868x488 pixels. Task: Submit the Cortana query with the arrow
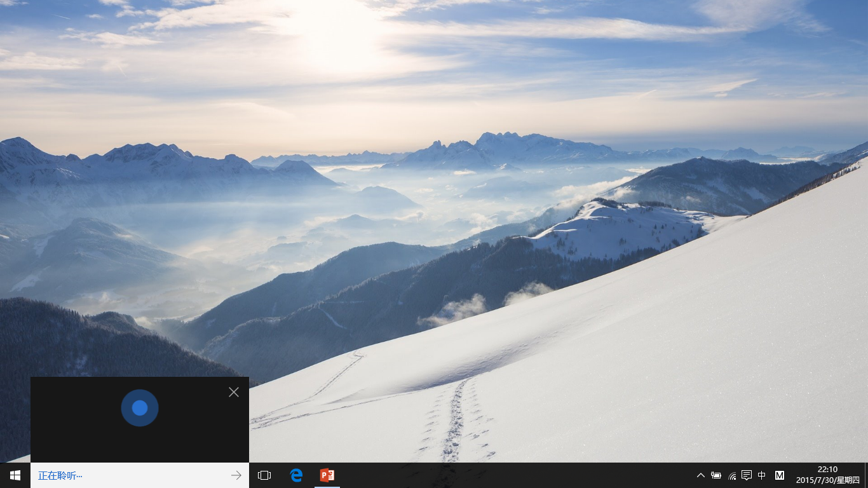click(x=236, y=475)
